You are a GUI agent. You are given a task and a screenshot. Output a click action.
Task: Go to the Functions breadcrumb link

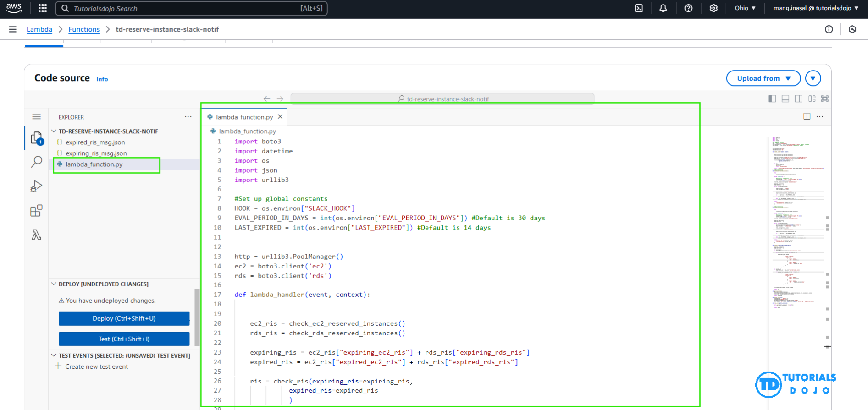84,29
